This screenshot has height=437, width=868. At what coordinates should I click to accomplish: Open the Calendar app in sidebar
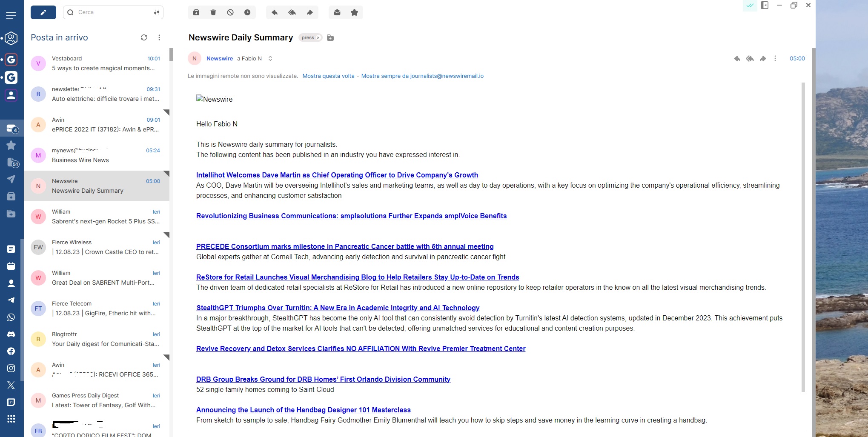[x=11, y=266]
